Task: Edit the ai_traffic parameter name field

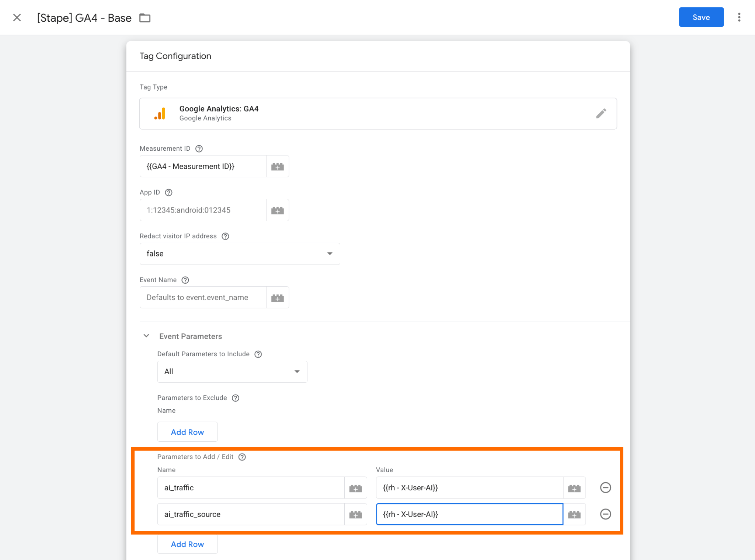Action: click(x=251, y=488)
